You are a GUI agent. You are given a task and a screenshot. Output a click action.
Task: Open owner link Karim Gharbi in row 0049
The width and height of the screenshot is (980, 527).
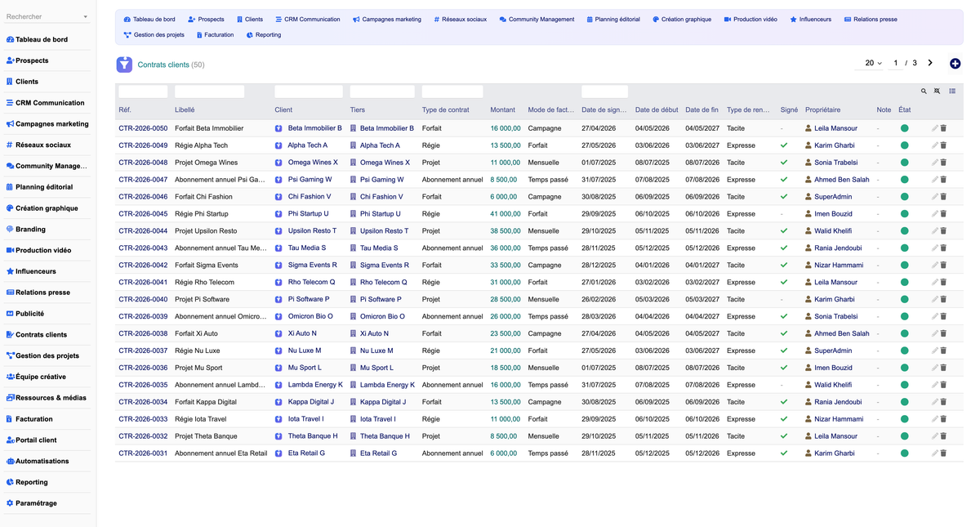835,145
